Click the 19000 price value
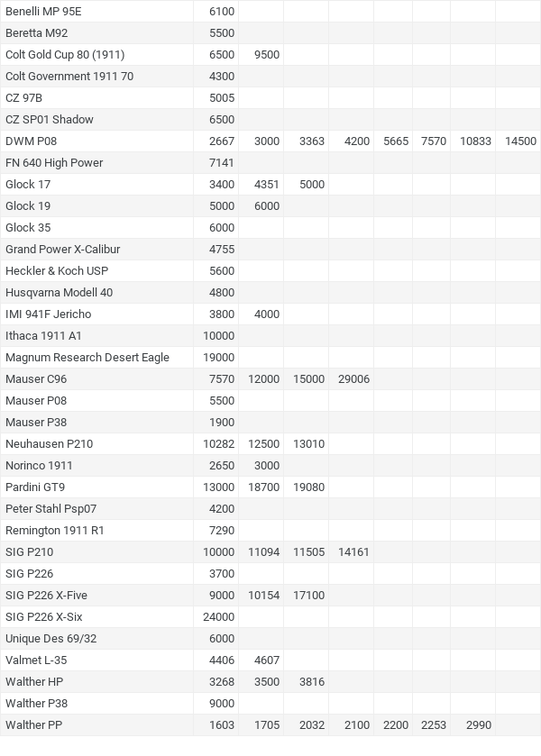The image size is (541, 756). coord(218,357)
